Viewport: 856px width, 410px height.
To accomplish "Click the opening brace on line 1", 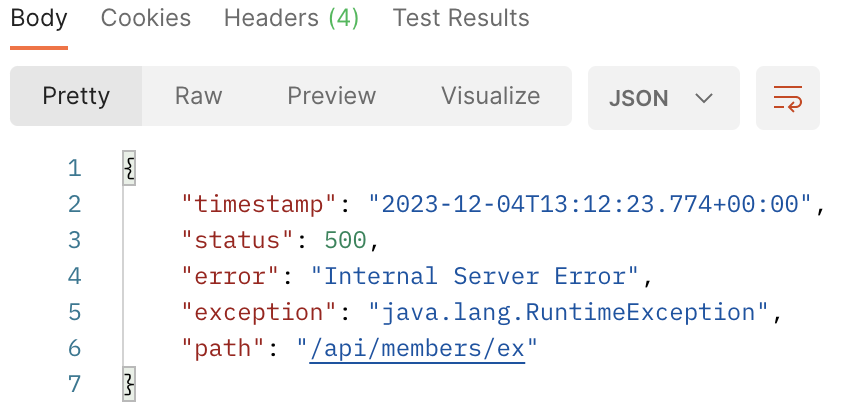I will click(129, 168).
